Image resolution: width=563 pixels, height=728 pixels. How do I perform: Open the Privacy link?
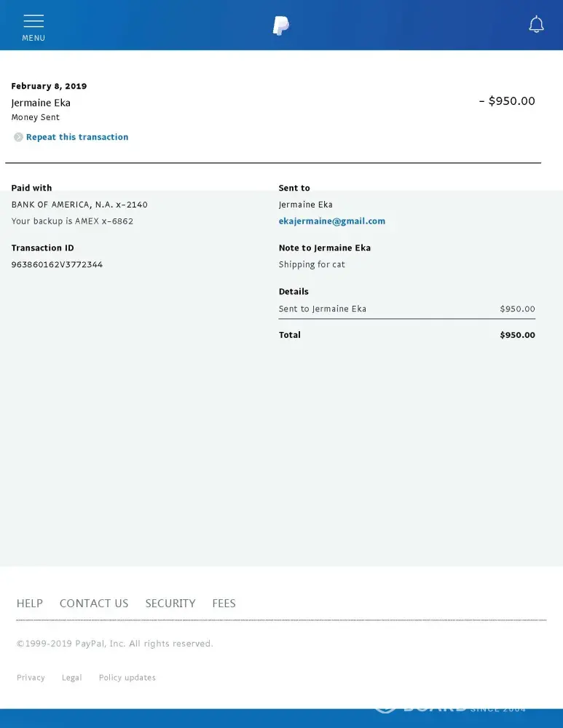pos(31,678)
